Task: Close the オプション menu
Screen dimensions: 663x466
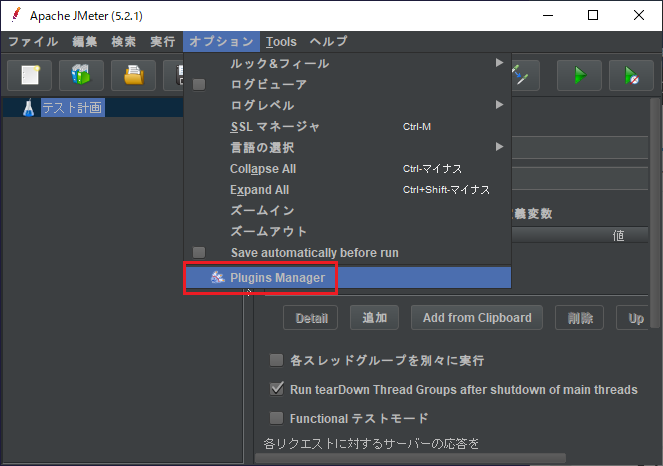Action: (x=221, y=41)
